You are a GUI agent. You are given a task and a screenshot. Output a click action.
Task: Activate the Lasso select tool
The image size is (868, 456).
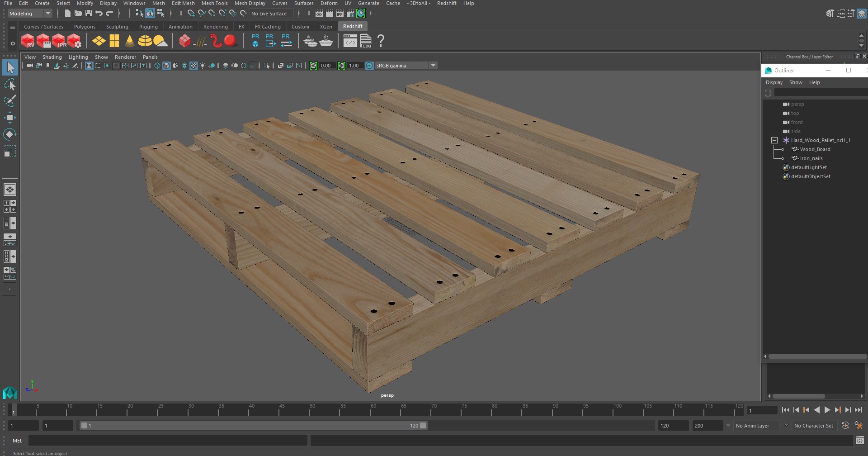pos(9,85)
